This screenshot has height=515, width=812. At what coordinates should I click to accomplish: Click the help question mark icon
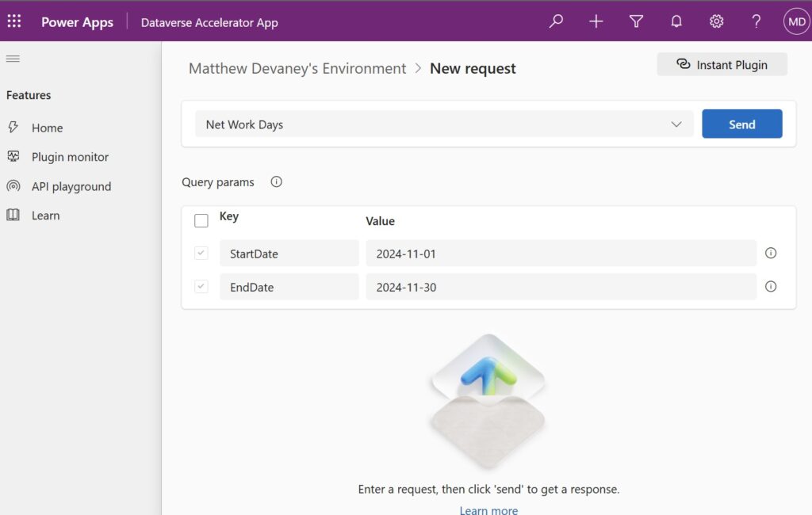tap(756, 21)
